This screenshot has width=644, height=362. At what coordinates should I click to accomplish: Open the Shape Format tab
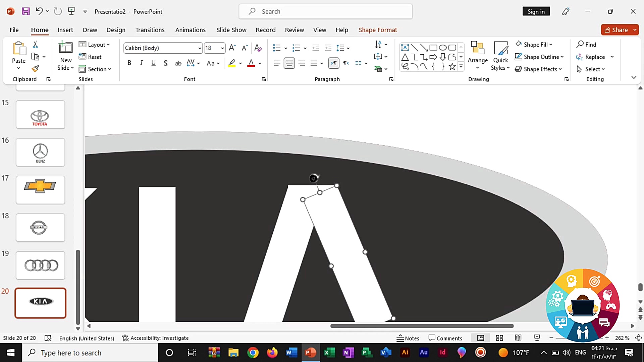pyautogui.click(x=378, y=30)
